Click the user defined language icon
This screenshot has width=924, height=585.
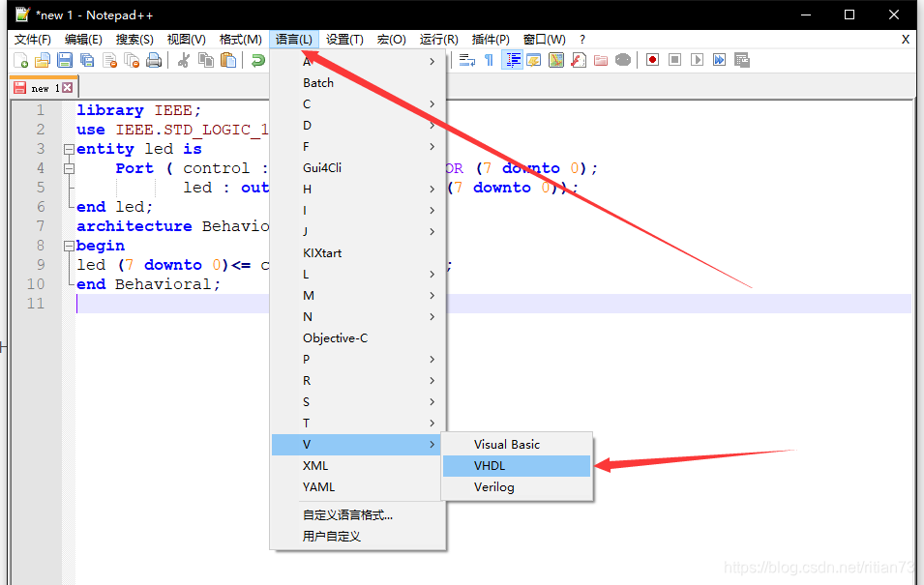534,60
